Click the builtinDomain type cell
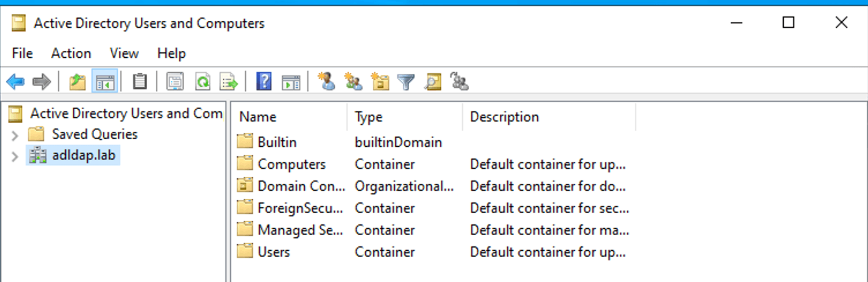The height and width of the screenshot is (282, 868). click(x=398, y=142)
